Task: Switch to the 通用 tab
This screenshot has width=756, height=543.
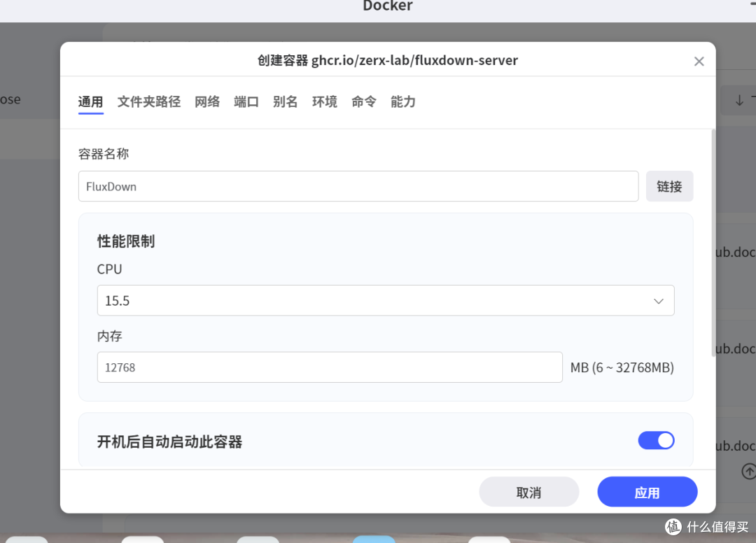Action: tap(90, 101)
